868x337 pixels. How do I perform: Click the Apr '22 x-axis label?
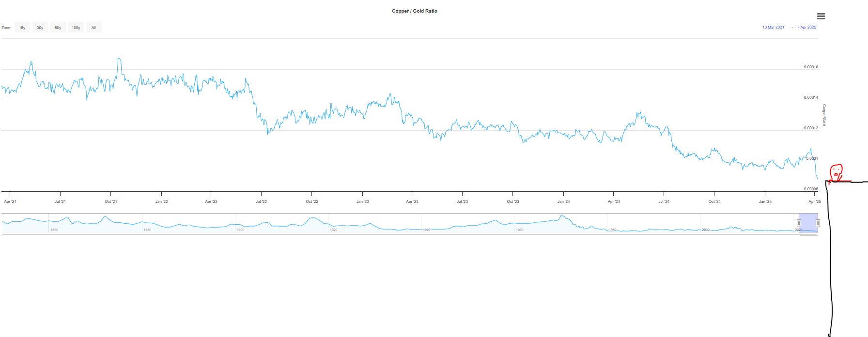click(211, 201)
